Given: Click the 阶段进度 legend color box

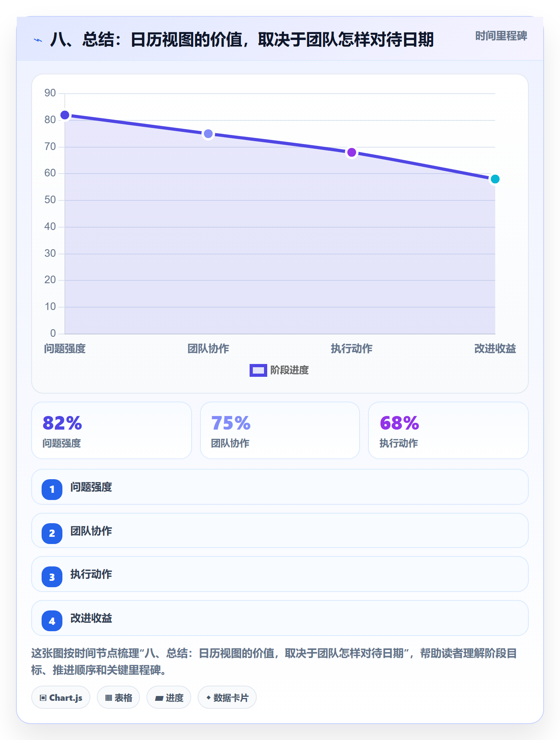Looking at the screenshot, I should coord(258,370).
